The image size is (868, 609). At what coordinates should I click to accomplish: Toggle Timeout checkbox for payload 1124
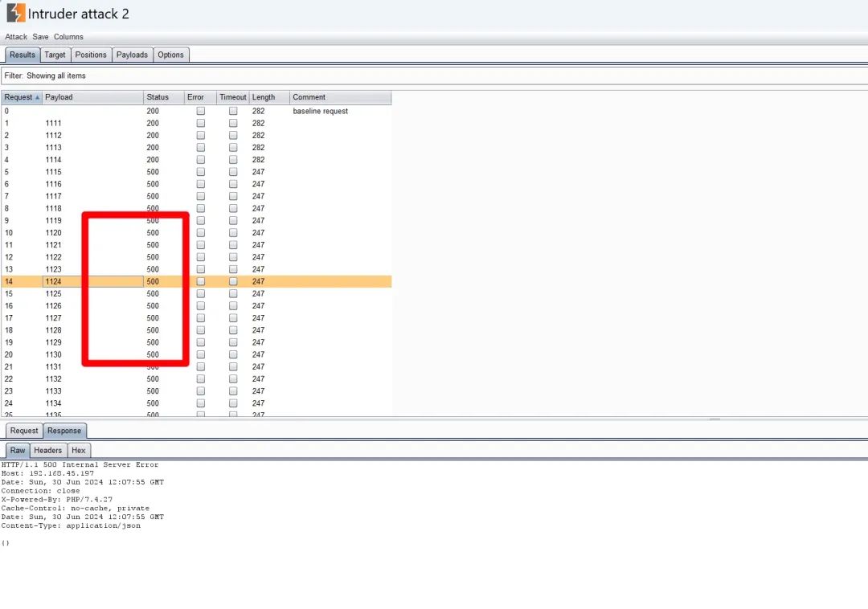233,281
